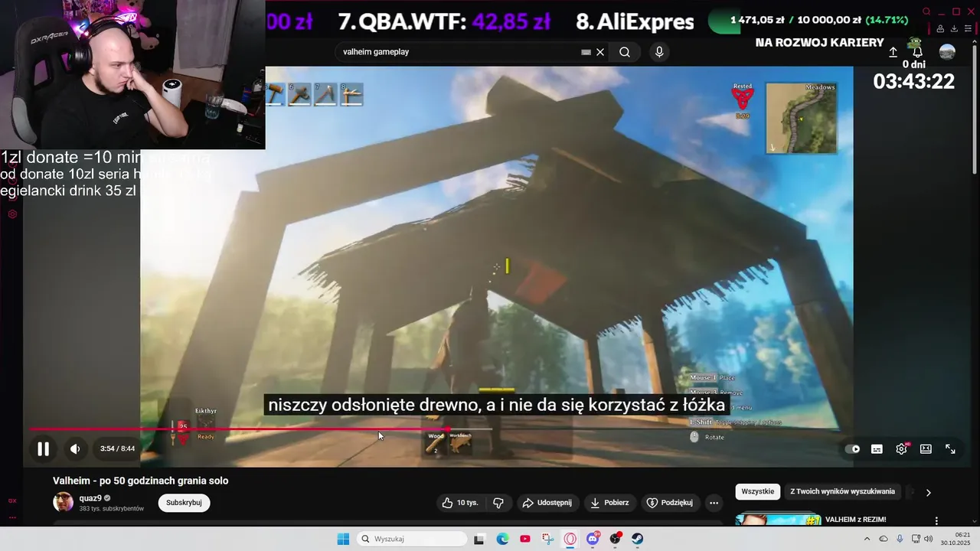Enter fullscreen mode
Screen dimensions: 980x551
click(950, 449)
